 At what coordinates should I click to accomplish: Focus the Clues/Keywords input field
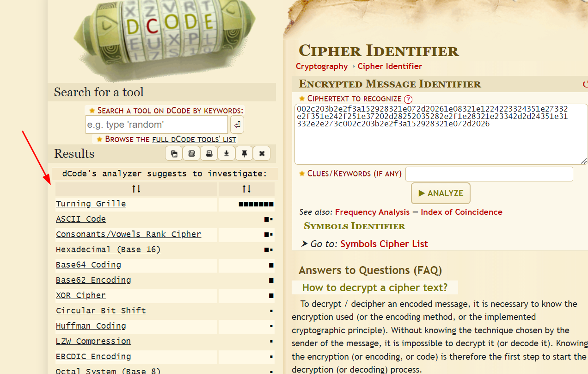pyautogui.click(x=489, y=174)
